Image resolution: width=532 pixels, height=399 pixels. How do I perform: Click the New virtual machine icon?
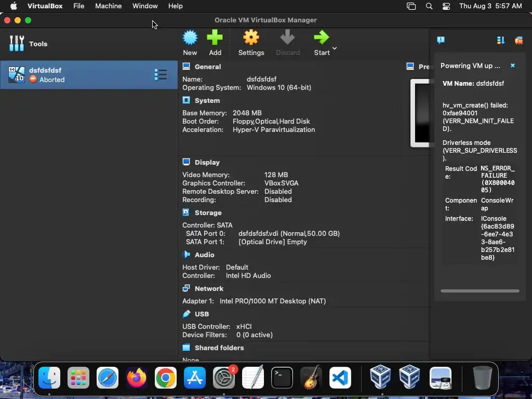tap(190, 37)
